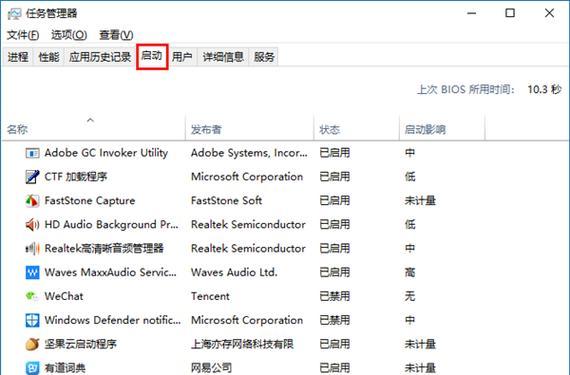Select the Waves MaxxAudio Service icon
The width and height of the screenshot is (570, 375).
[32, 273]
